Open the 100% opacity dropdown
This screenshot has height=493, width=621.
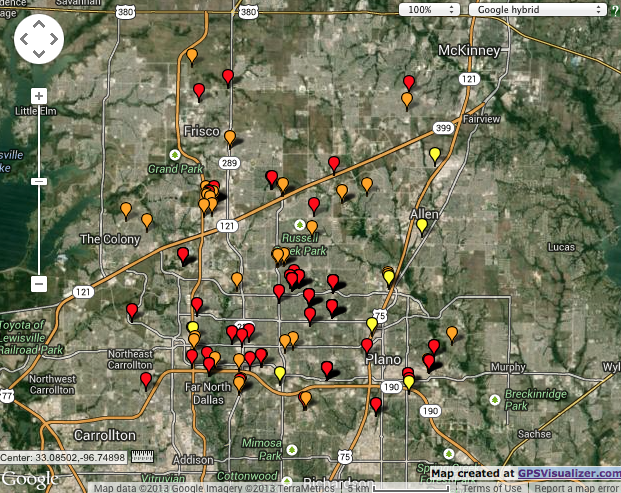(x=430, y=8)
